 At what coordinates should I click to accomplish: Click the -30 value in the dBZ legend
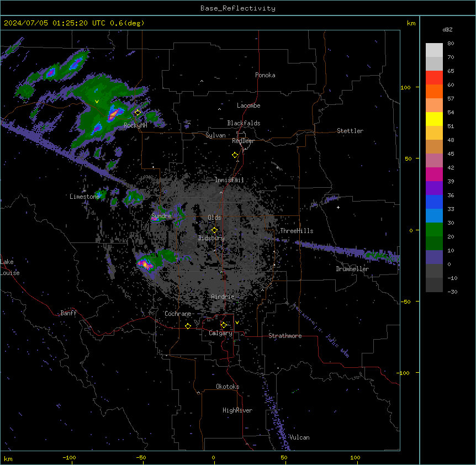coord(452,292)
